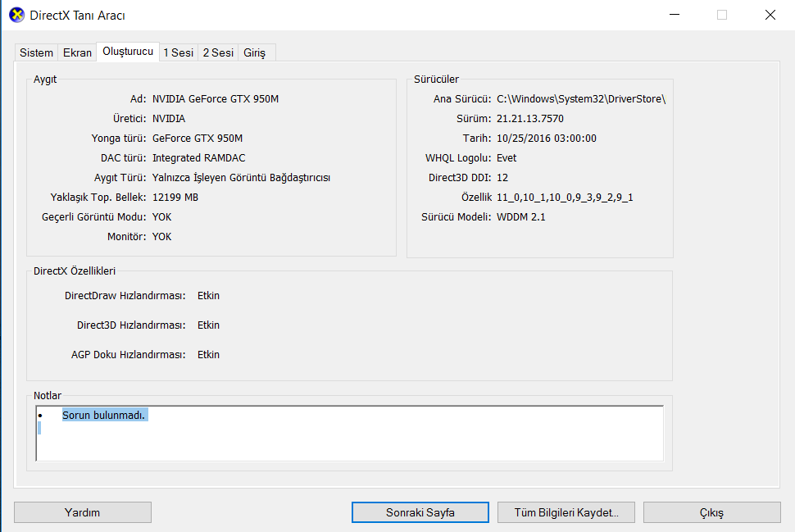Viewport: 795px width, 532px height.
Task: Exit with the Çıkış button
Action: (x=712, y=512)
